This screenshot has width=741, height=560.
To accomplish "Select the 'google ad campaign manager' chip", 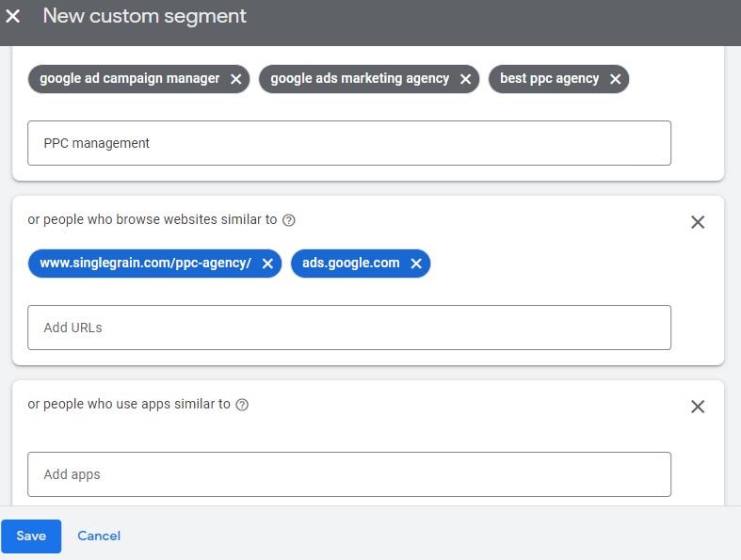I will (129, 79).
